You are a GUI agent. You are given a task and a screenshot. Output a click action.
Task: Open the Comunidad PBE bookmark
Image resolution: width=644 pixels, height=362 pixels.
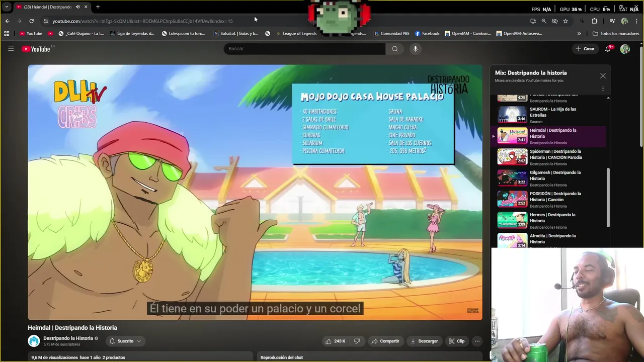click(x=391, y=34)
